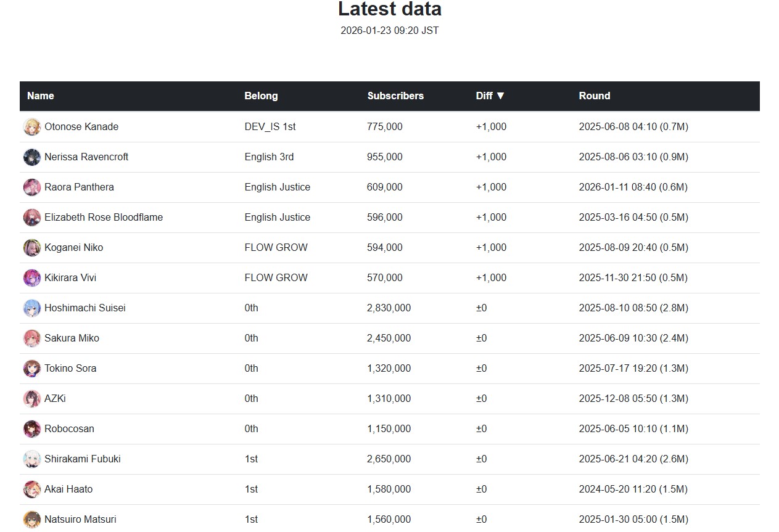Image resolution: width=779 pixels, height=532 pixels.
Task: Open AZKi name link
Action: [x=55, y=399]
